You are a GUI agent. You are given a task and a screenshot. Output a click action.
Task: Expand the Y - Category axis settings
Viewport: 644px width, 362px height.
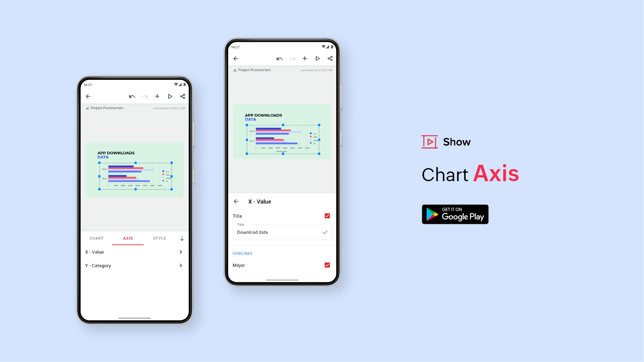pos(133,265)
